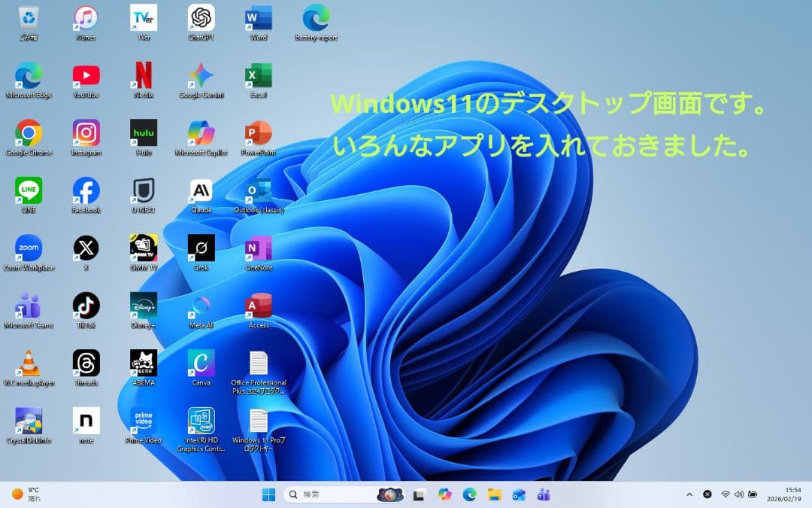The width and height of the screenshot is (812, 508).
Task: Click the volume icon to adjust sound
Action: pyautogui.click(x=738, y=494)
